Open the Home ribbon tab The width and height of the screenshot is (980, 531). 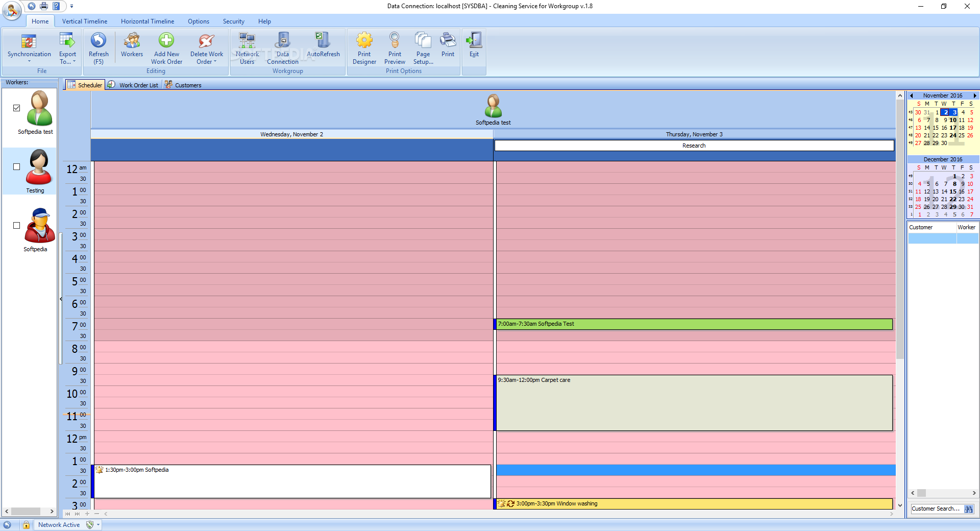(x=40, y=21)
